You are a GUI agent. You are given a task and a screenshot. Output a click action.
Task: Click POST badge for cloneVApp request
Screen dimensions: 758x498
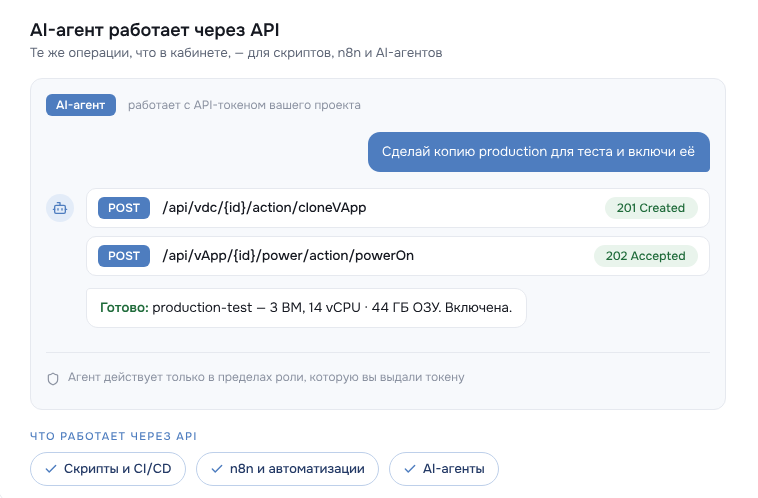click(x=124, y=208)
